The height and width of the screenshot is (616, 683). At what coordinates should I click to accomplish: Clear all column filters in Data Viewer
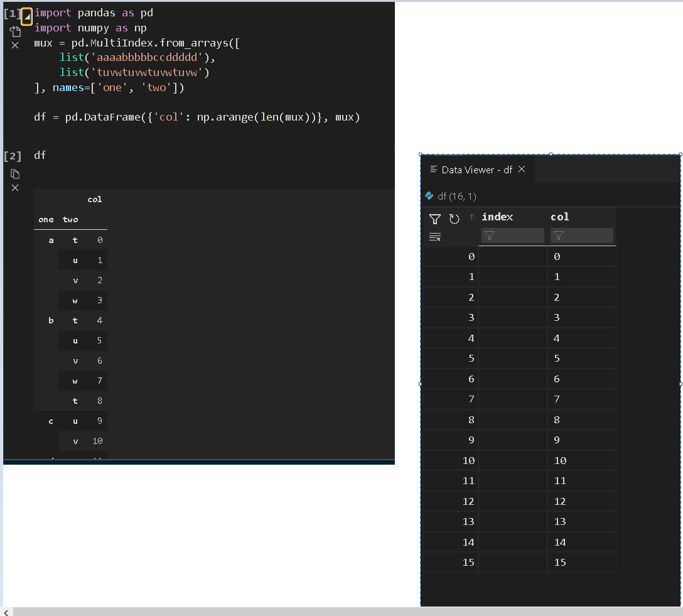pos(434,235)
